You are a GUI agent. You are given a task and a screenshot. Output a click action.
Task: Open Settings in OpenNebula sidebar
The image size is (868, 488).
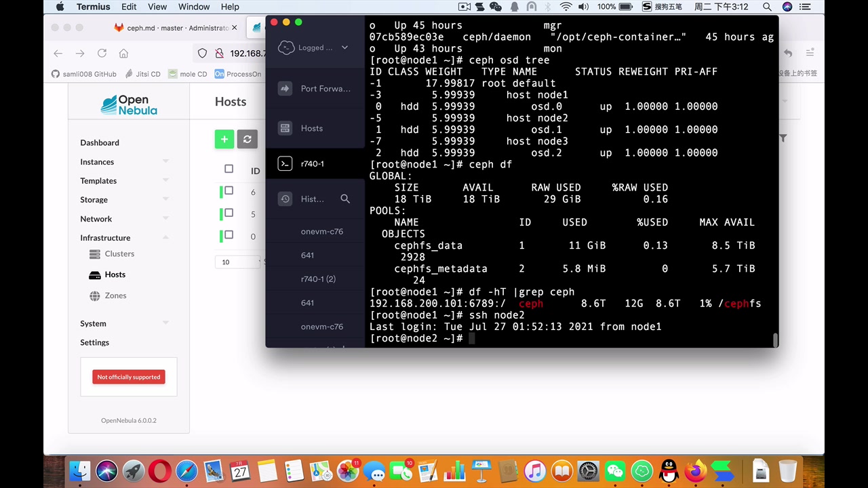(94, 342)
